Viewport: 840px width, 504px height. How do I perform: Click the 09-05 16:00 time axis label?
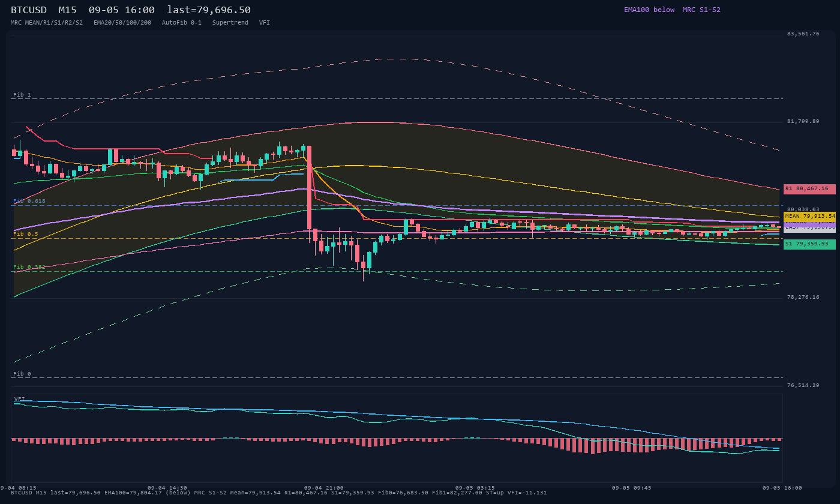(x=782, y=488)
